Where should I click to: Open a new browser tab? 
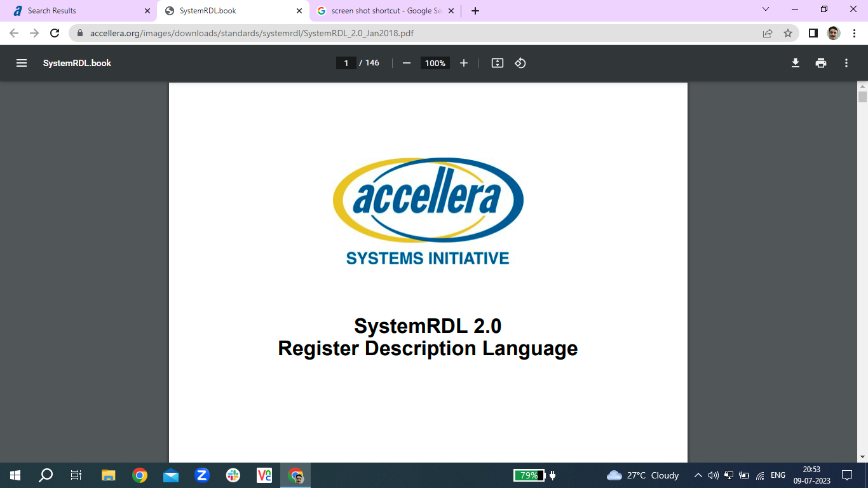(x=475, y=11)
